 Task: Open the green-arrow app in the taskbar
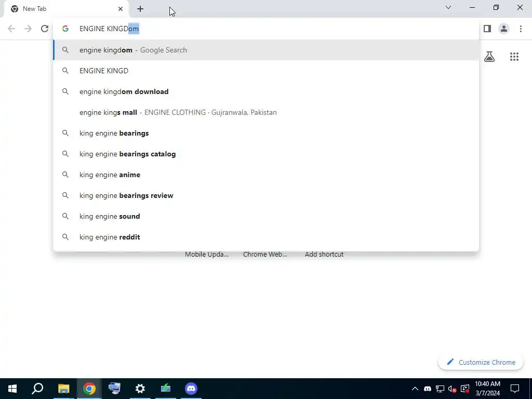(166, 389)
